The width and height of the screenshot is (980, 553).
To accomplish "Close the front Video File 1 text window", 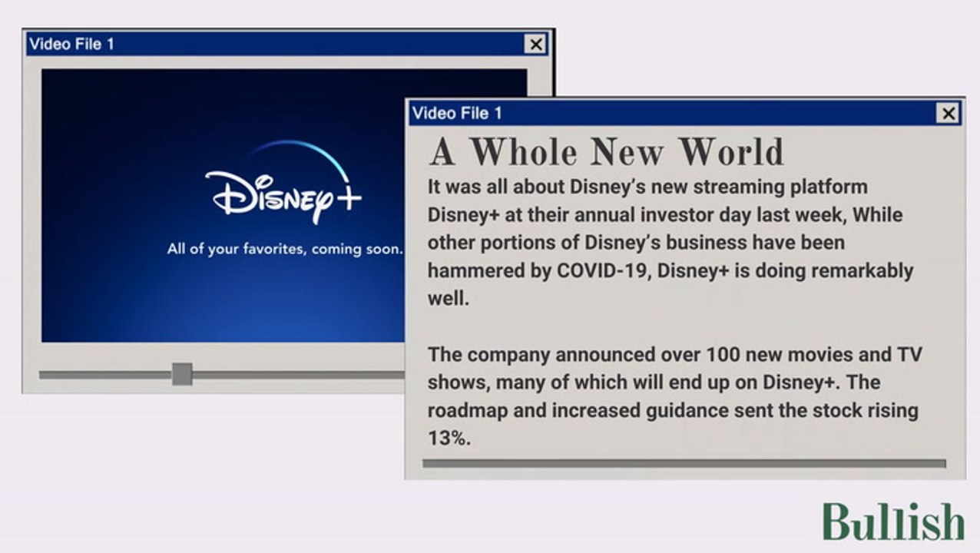I will (x=949, y=114).
